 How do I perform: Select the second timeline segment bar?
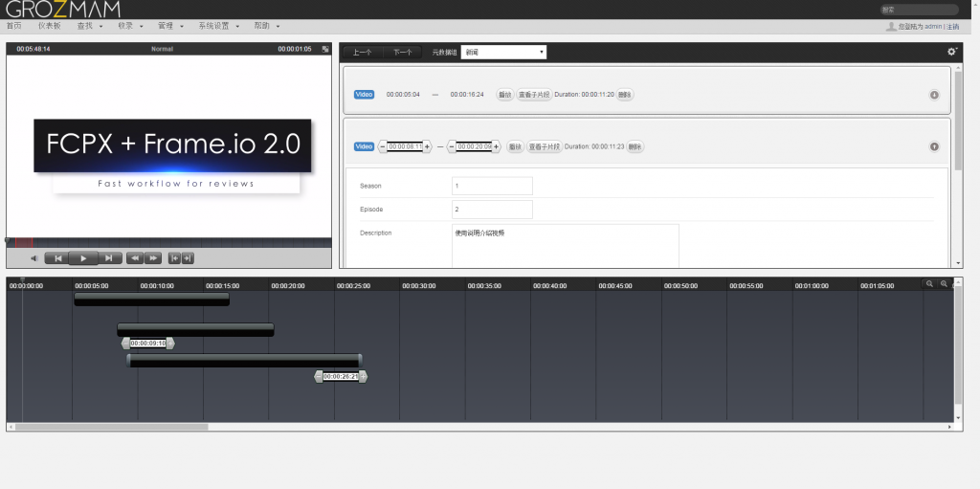coord(195,329)
